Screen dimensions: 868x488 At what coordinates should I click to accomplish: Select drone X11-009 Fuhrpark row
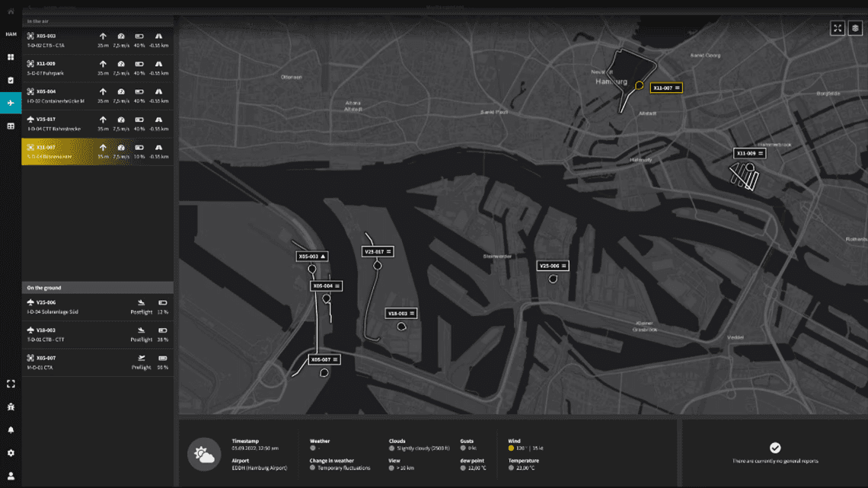point(97,68)
